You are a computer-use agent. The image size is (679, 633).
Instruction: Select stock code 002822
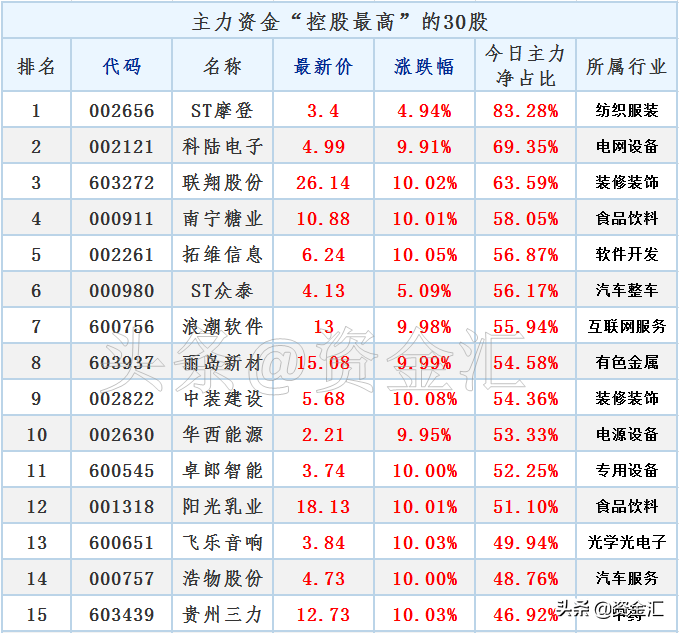(122, 399)
